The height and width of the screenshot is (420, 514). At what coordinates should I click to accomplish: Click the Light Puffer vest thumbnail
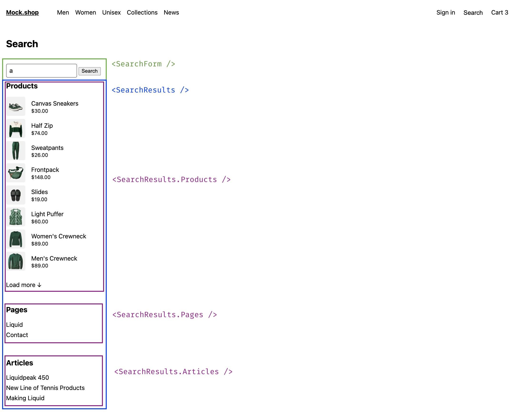16,217
